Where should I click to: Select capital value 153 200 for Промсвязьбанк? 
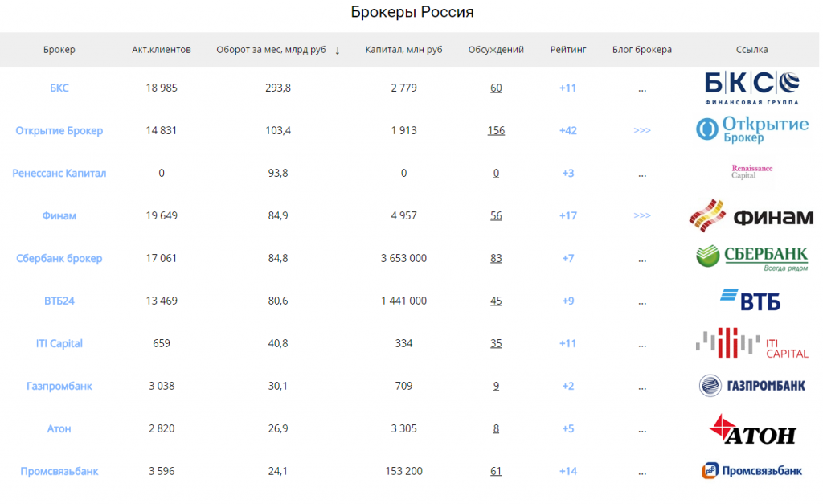point(403,471)
